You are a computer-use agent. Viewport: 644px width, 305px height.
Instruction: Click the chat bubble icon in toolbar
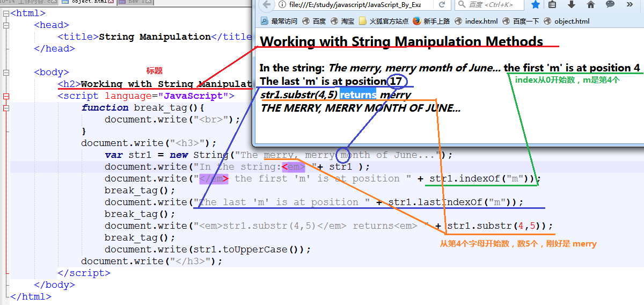click(610, 5)
